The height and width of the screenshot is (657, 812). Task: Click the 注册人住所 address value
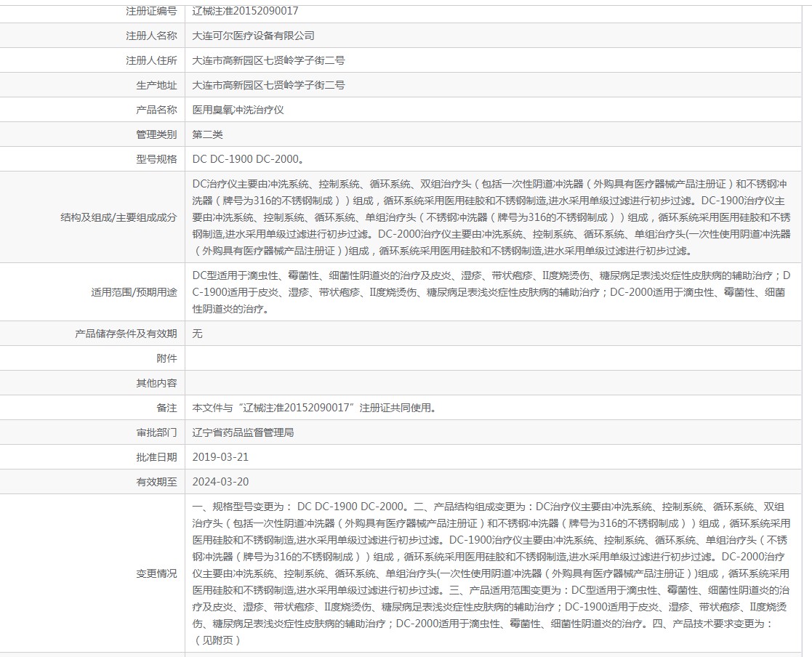pyautogui.click(x=268, y=60)
